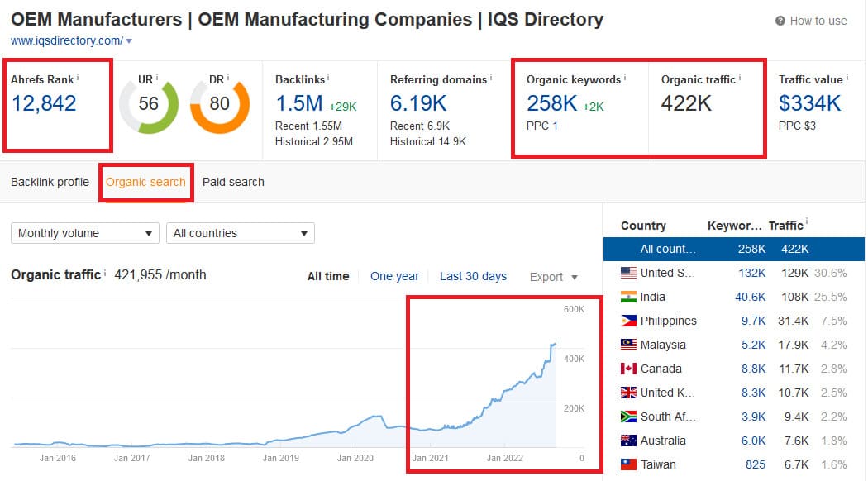Click the Philippines flag icon
Viewport: 868px width, 481px height.
coord(628,321)
